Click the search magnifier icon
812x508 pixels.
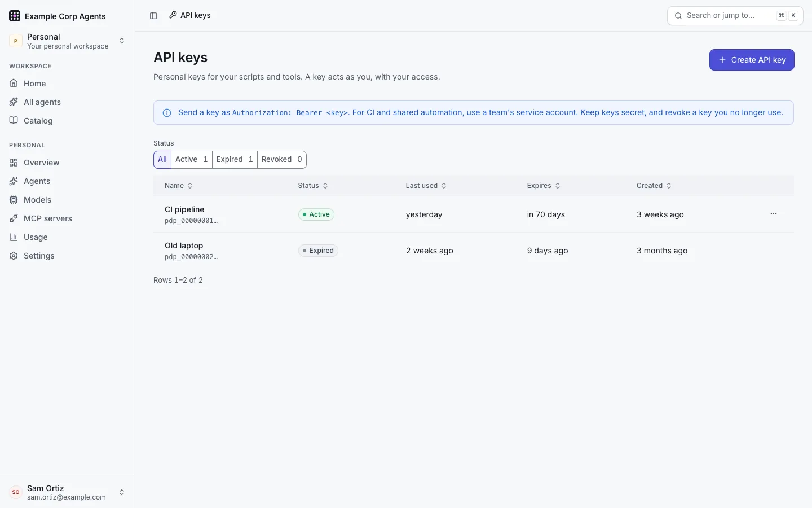[678, 16]
